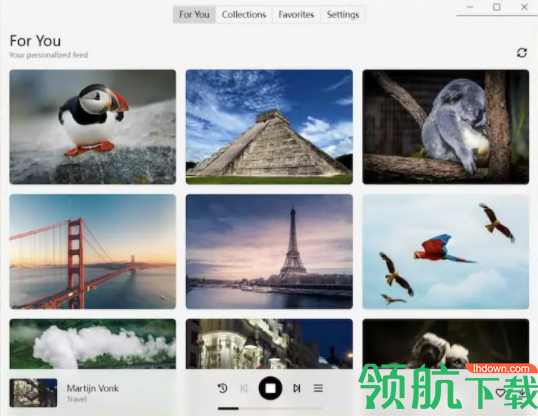Go to previous wallpaper

click(x=244, y=388)
